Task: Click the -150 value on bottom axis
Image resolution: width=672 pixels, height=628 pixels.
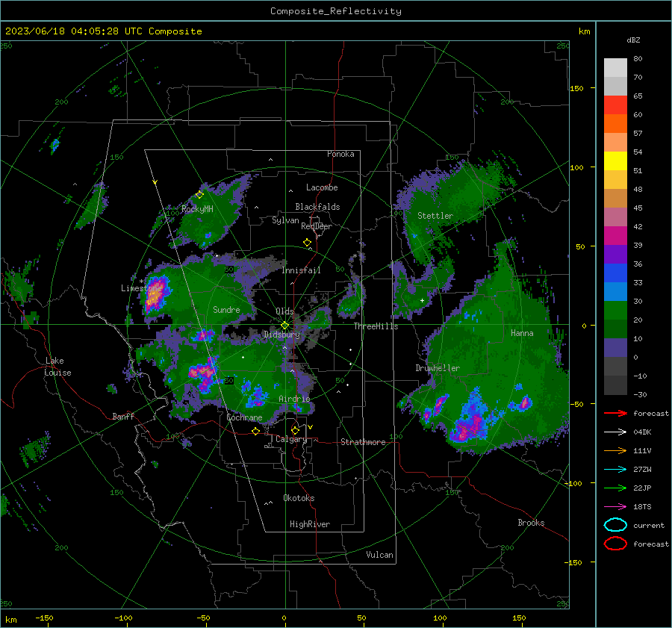Action: click(44, 618)
